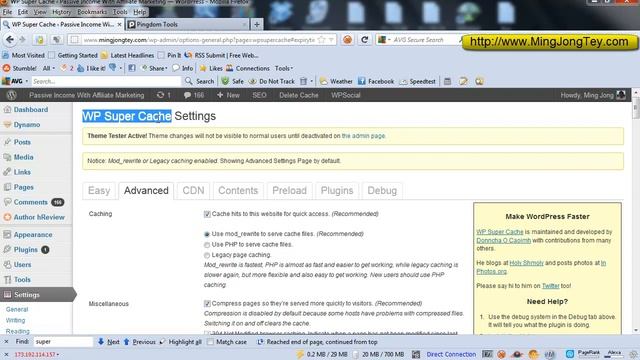Open search engine selector dropdown
Screen dimensions: 640x360
pyautogui.click(x=384, y=40)
